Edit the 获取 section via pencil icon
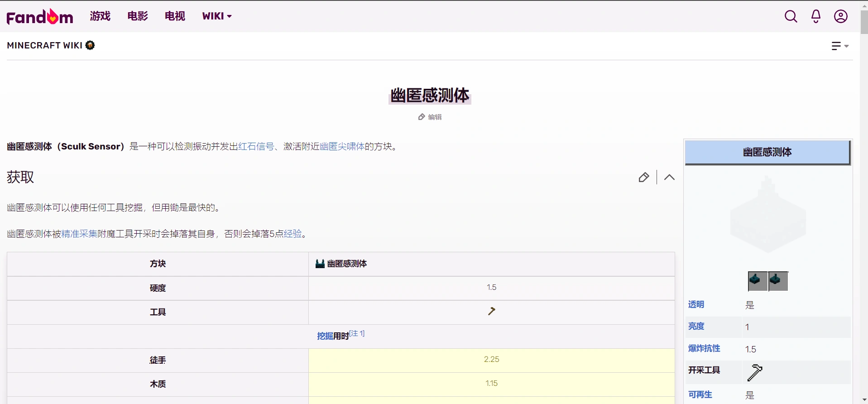Viewport: 868px width, 404px height. coord(644,177)
